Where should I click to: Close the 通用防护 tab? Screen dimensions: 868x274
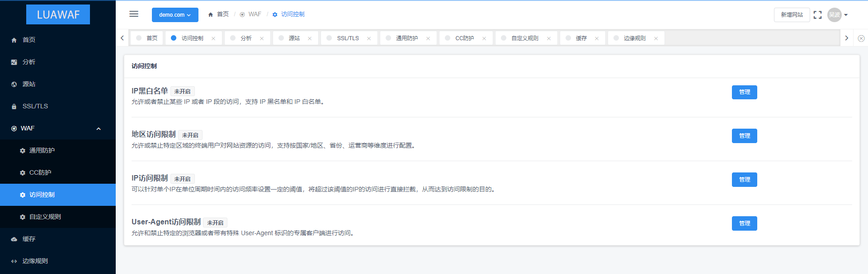pyautogui.click(x=428, y=38)
